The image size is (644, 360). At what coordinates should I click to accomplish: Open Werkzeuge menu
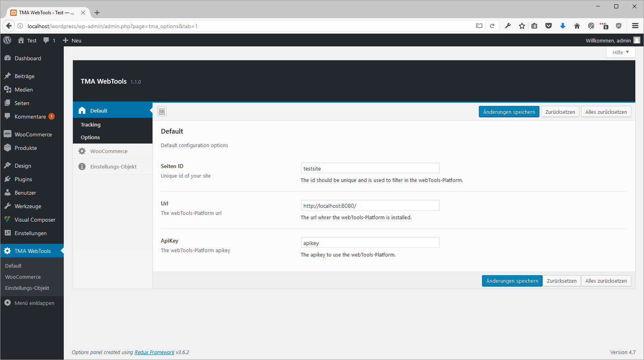coord(32,206)
